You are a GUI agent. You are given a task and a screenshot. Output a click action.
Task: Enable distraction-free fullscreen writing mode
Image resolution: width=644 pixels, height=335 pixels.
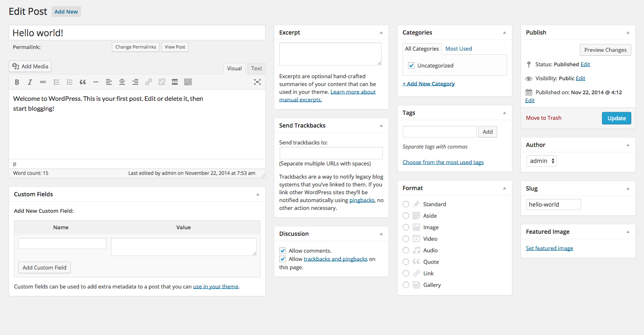(257, 82)
